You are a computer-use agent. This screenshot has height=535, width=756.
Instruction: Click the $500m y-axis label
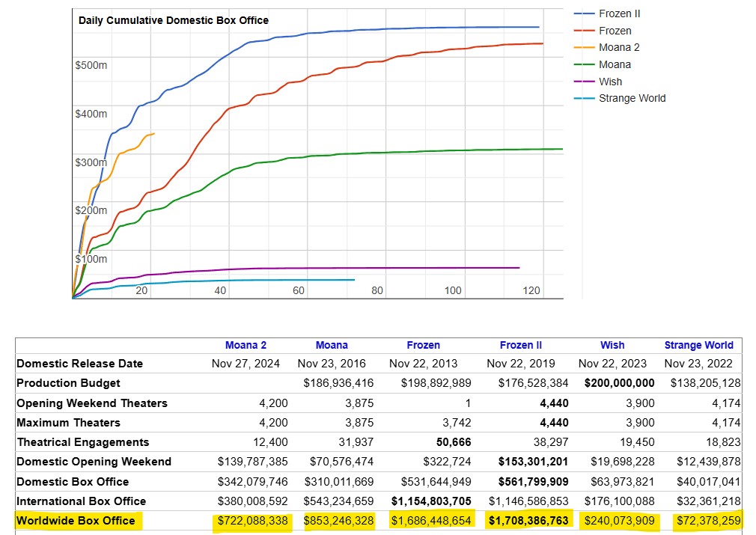point(91,65)
